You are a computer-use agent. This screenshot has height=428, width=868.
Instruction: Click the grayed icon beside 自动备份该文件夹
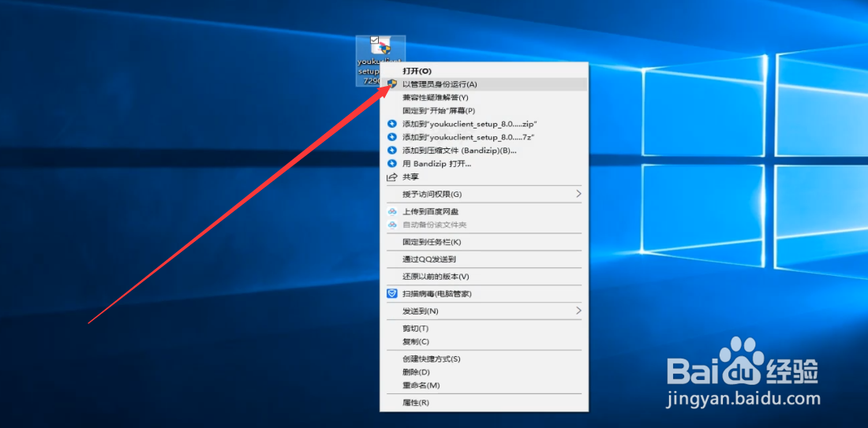[392, 225]
